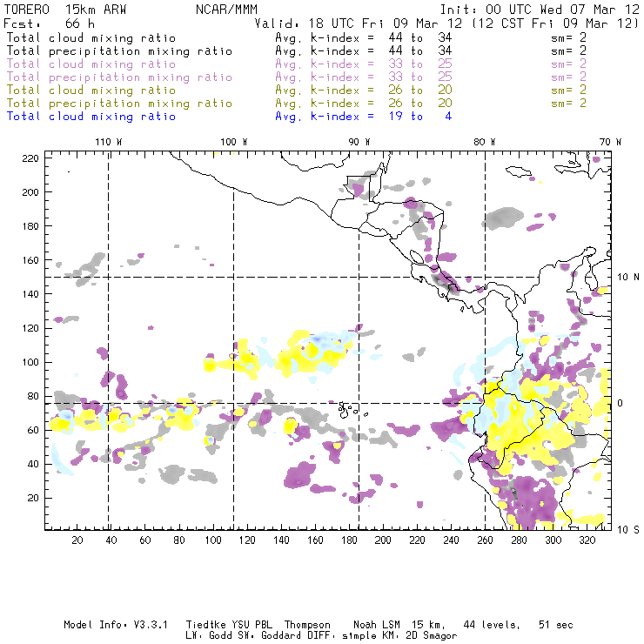This screenshot has width=644, height=644.
Task: Click the 'LW: Godd SW: Goddard' footer text
Action: (246, 635)
